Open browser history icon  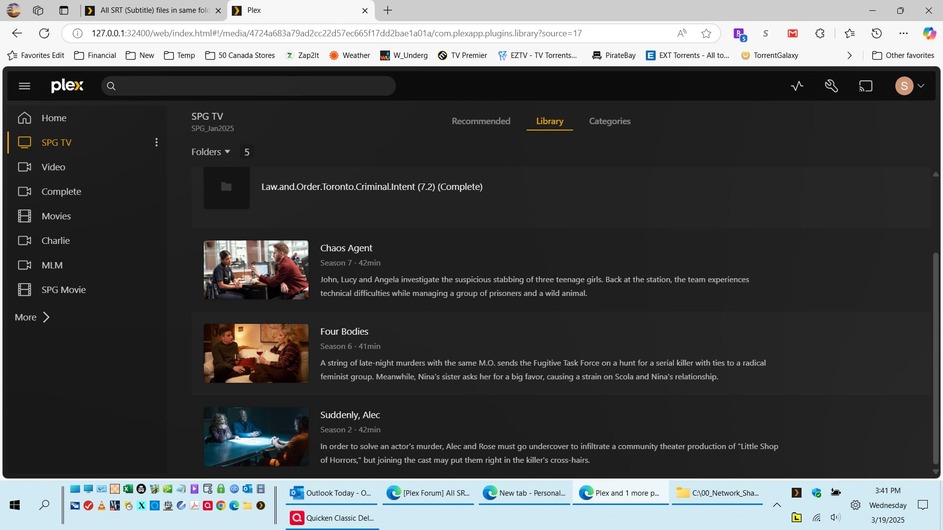pos(876,33)
